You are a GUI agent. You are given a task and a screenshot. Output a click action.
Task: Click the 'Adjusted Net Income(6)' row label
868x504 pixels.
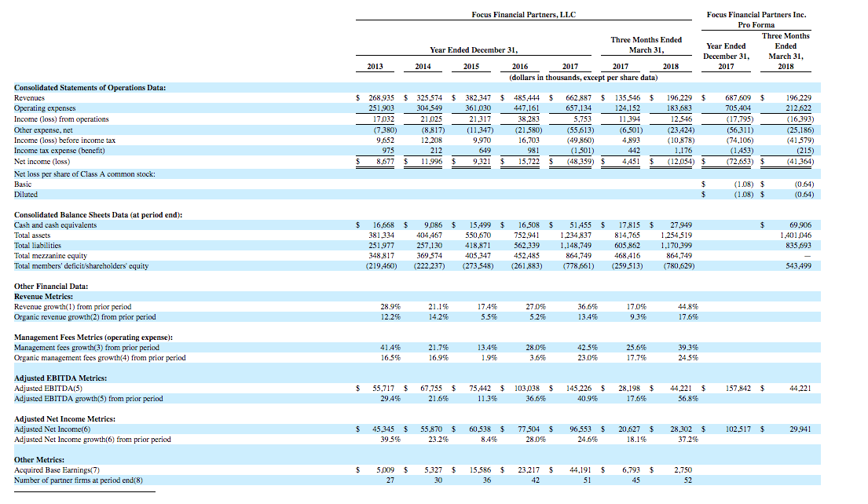click(x=52, y=429)
